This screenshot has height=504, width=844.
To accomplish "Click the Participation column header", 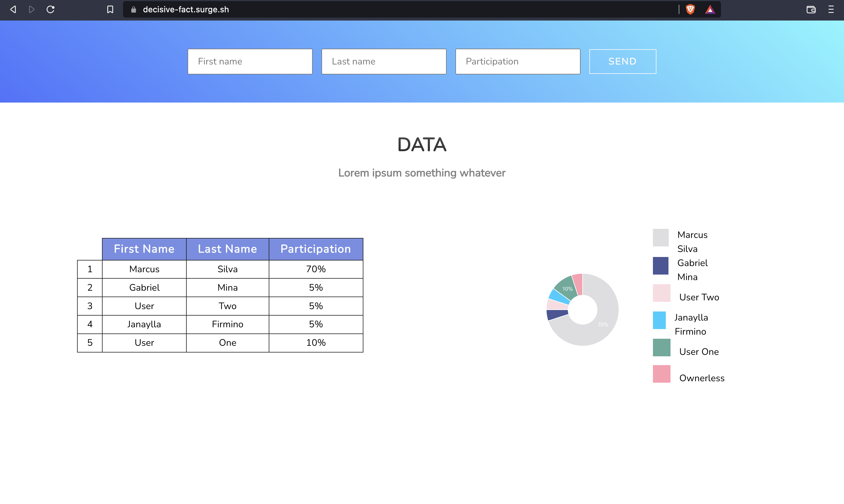I will tap(316, 249).
